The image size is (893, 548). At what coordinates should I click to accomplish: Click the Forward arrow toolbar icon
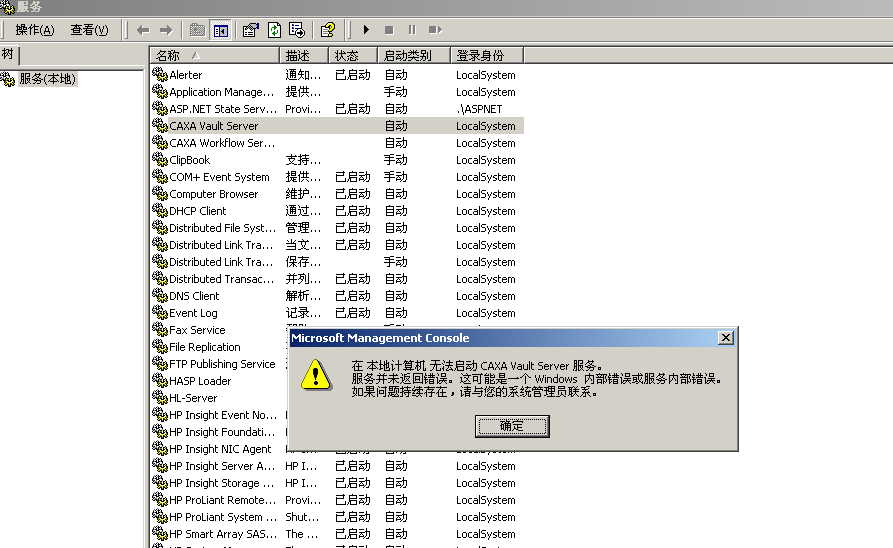[166, 30]
